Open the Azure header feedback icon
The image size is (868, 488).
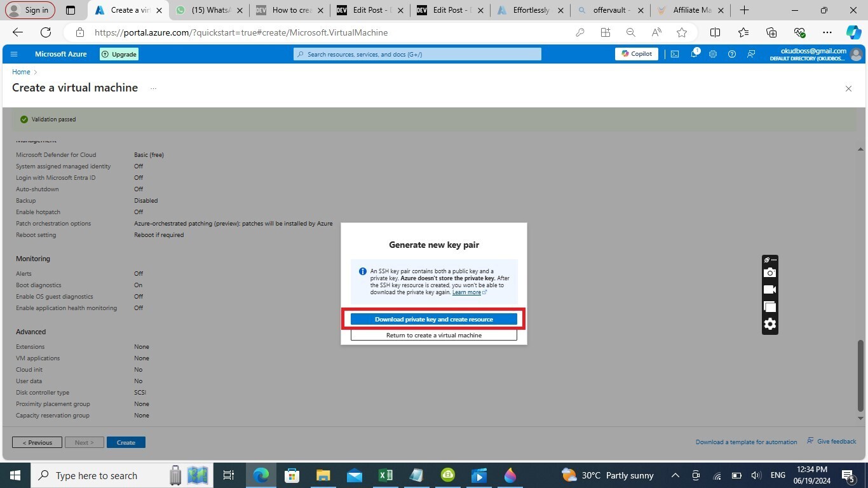751,54
